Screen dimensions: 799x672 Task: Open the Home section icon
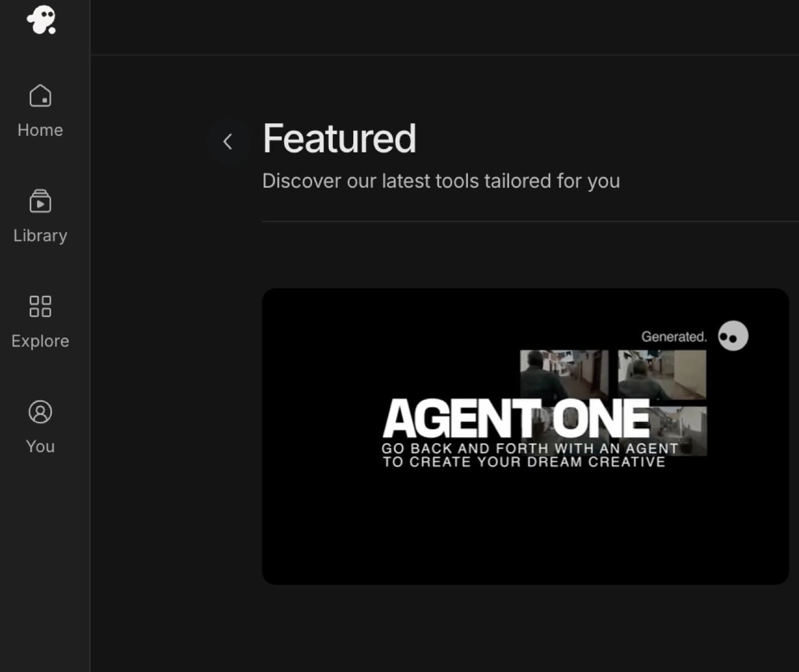tap(40, 96)
